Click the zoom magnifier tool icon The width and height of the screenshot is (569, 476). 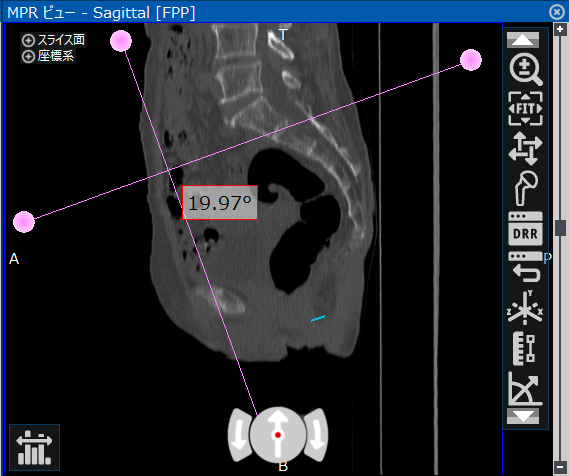tap(525, 69)
